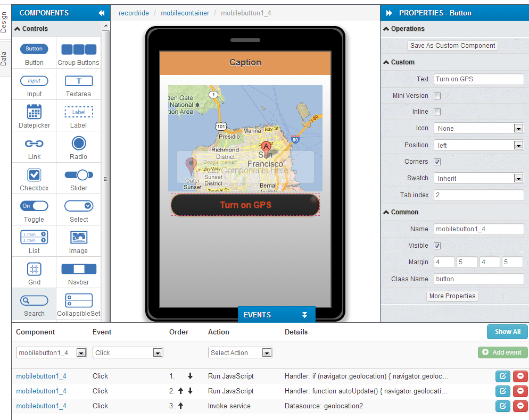Delete the first Run JavaScript event
The width and height of the screenshot is (529, 420).
point(520,376)
